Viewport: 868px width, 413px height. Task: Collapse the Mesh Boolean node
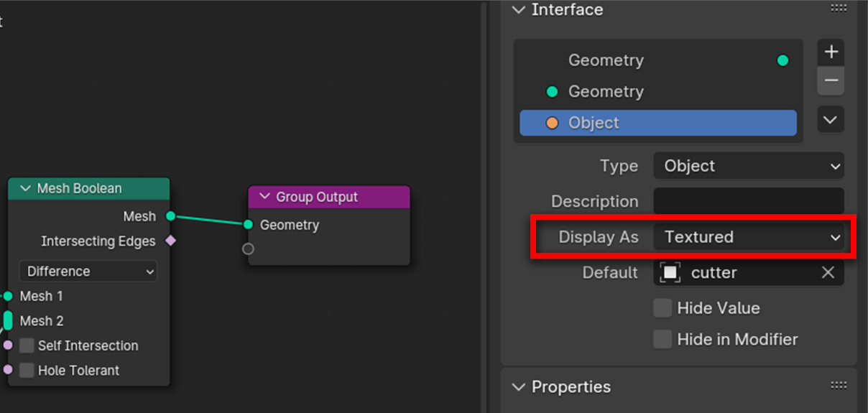click(26, 189)
